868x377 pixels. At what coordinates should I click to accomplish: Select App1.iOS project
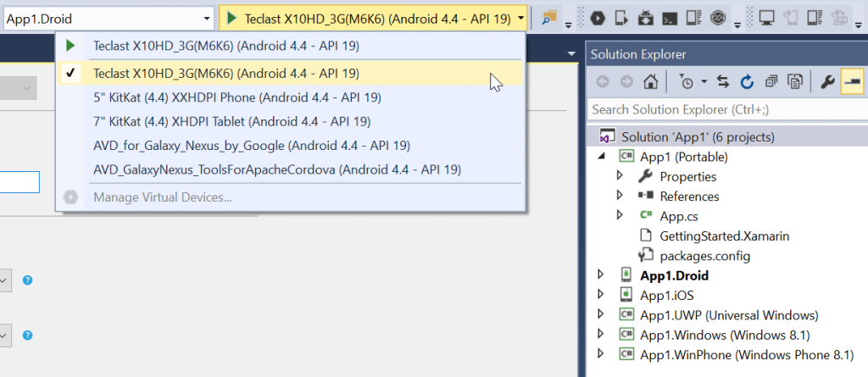[666, 295]
